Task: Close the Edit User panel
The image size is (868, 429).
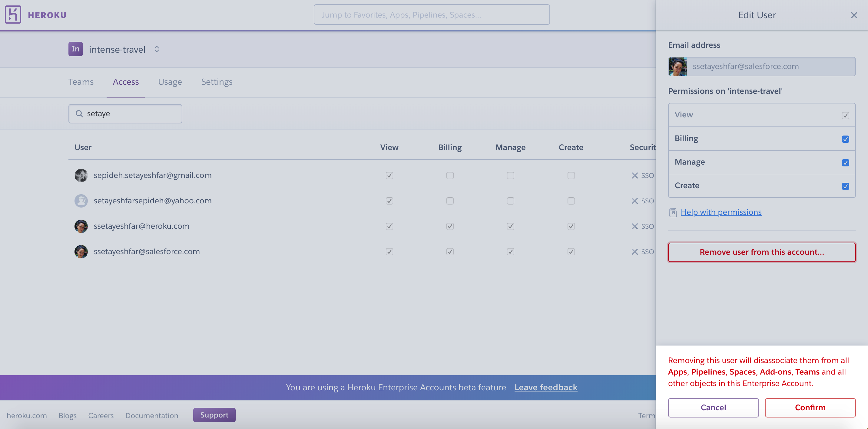Action: [x=853, y=15]
